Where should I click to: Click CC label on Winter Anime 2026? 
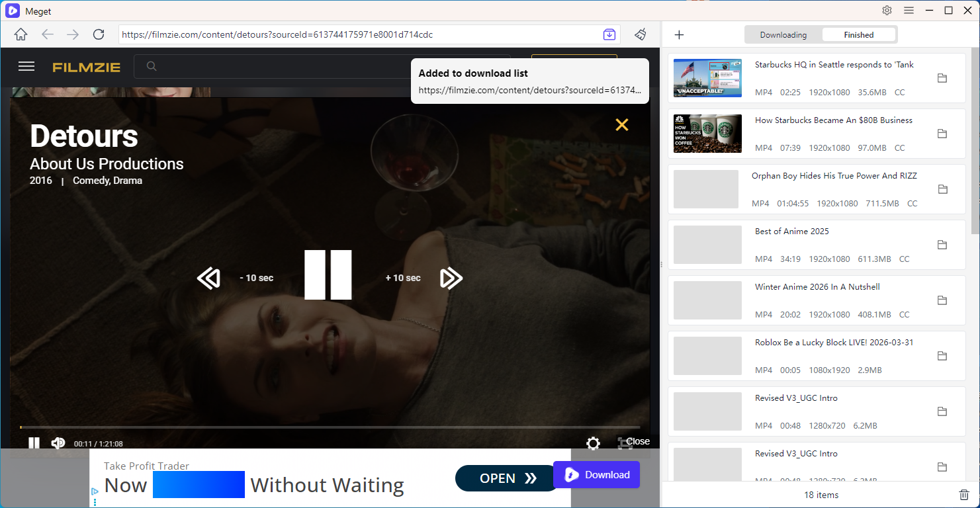pos(904,315)
